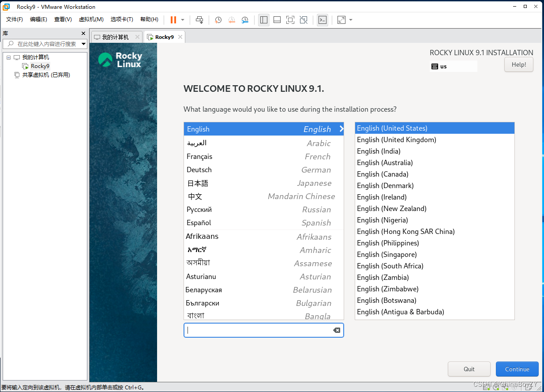
Task: Switch to the Rocky9 tab
Action: [x=164, y=37]
